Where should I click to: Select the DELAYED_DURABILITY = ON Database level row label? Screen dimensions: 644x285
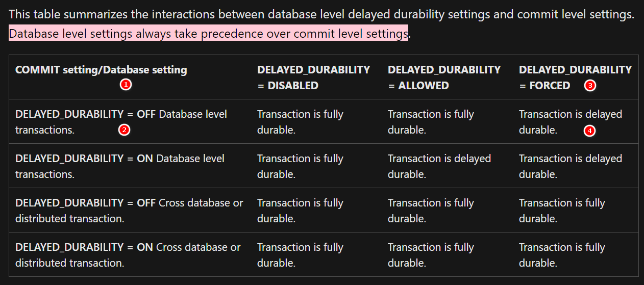(120, 166)
